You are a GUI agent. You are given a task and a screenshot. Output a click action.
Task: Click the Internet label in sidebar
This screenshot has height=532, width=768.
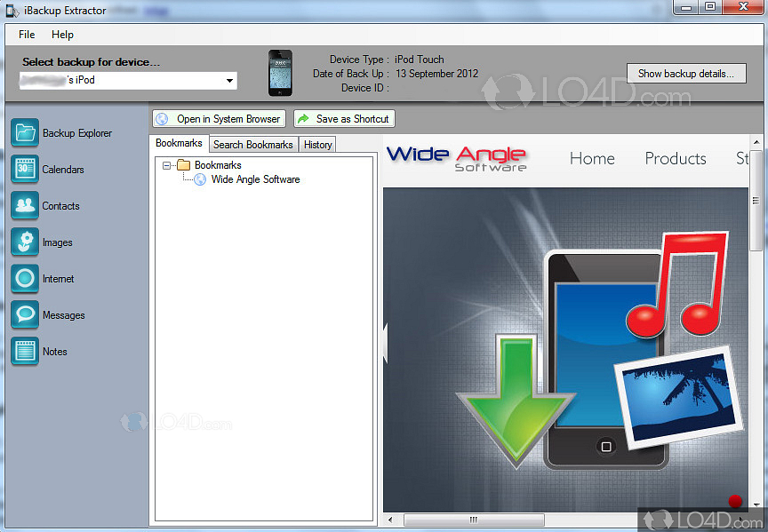(x=58, y=279)
